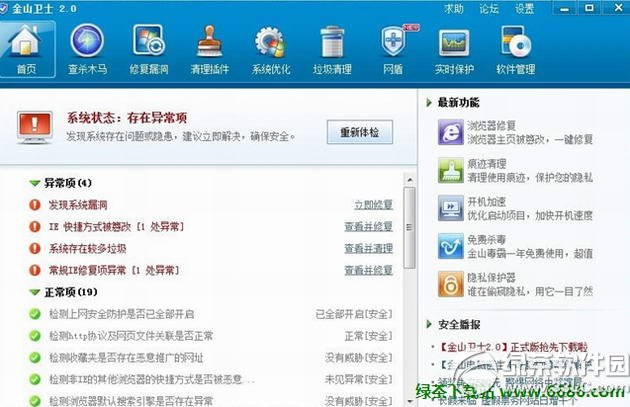
Task: Open the 设置 settings menu
Action: click(x=524, y=8)
